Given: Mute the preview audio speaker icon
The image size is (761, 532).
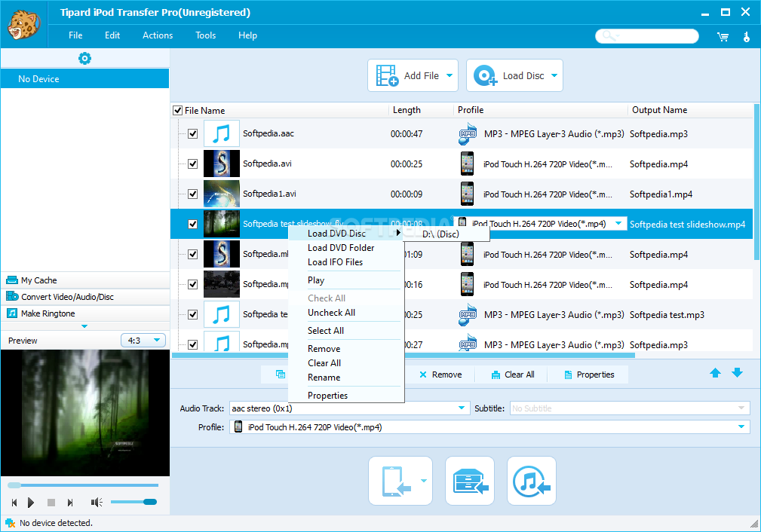Looking at the screenshot, I should [97, 503].
